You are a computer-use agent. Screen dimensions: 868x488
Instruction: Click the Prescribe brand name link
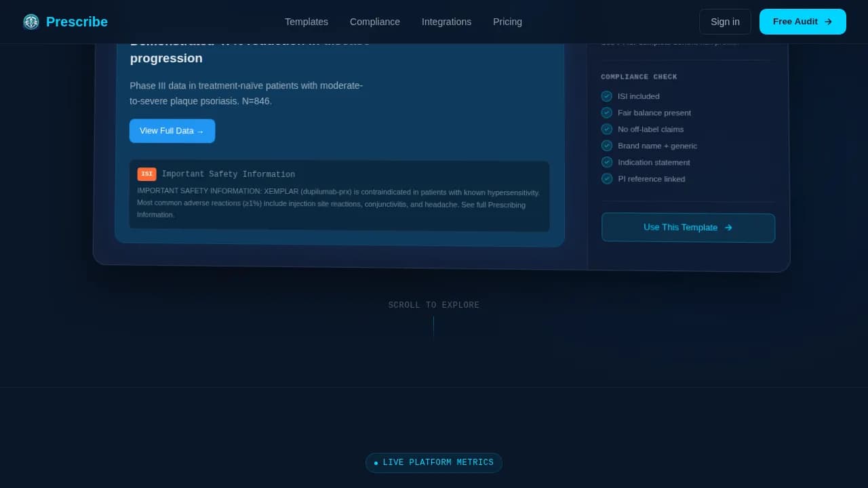pyautogui.click(x=77, y=22)
